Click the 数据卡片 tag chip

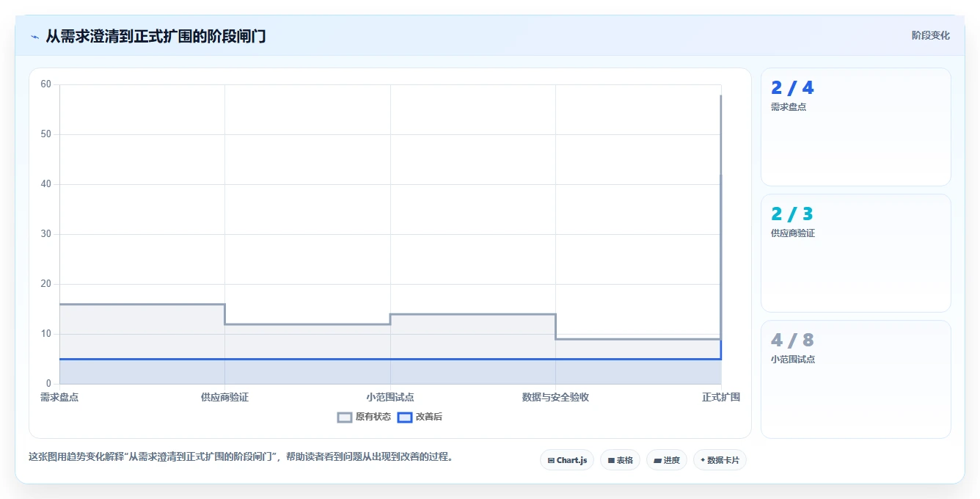click(720, 460)
